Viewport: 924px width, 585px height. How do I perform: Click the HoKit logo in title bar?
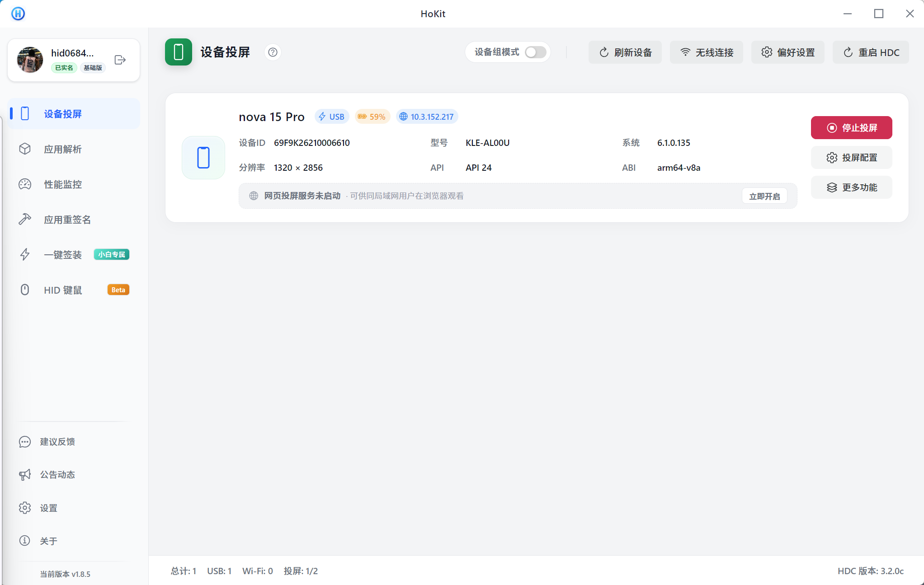point(18,14)
